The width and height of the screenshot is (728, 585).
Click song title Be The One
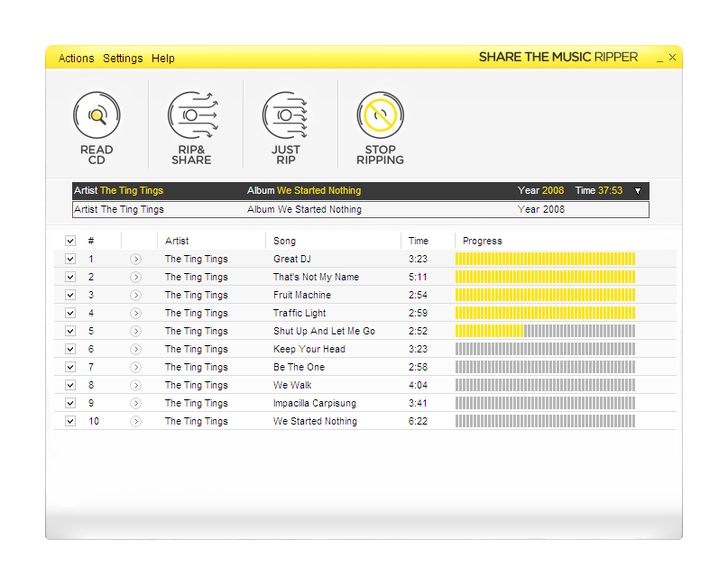(x=299, y=367)
